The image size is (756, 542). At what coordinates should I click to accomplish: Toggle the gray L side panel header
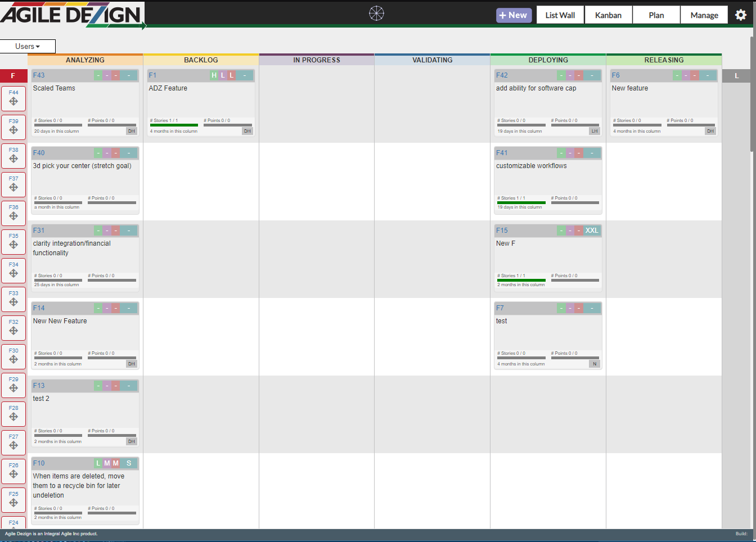pos(736,76)
